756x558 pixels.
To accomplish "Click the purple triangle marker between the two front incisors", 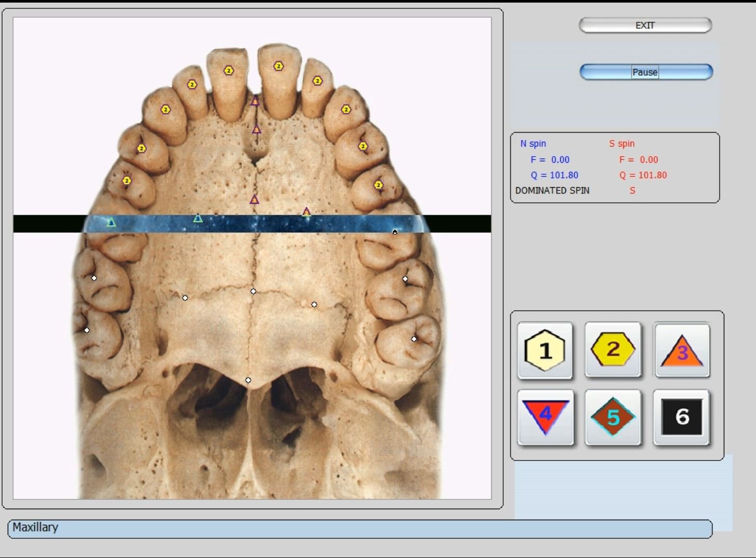I will [255, 101].
